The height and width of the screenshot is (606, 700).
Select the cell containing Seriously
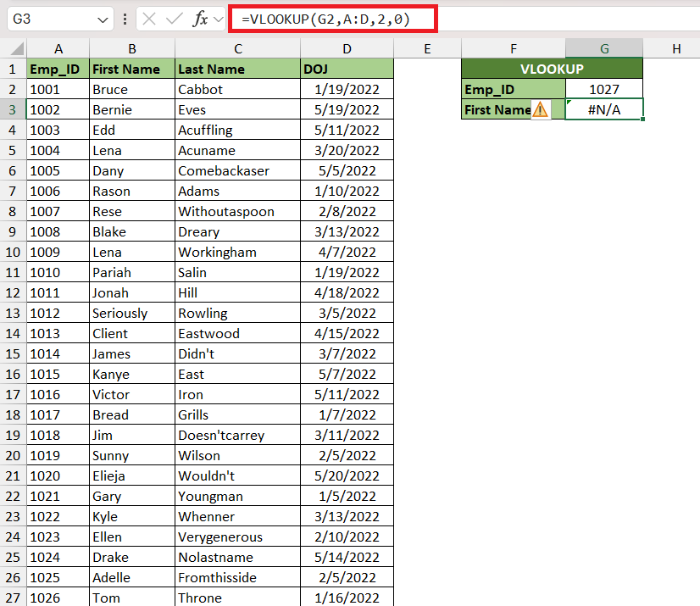(132, 313)
